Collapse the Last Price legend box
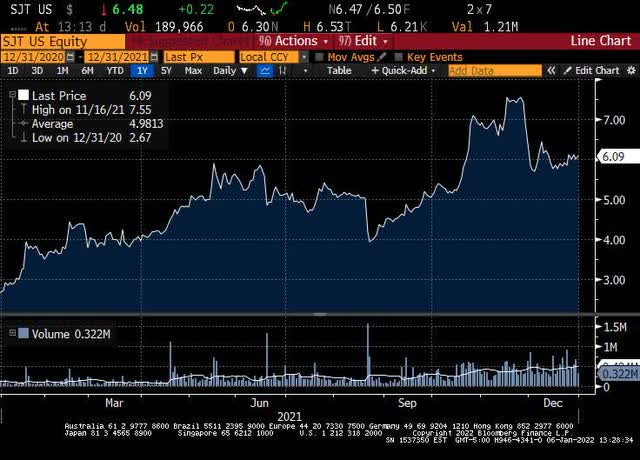The width and height of the screenshot is (640, 460). pos(12,95)
